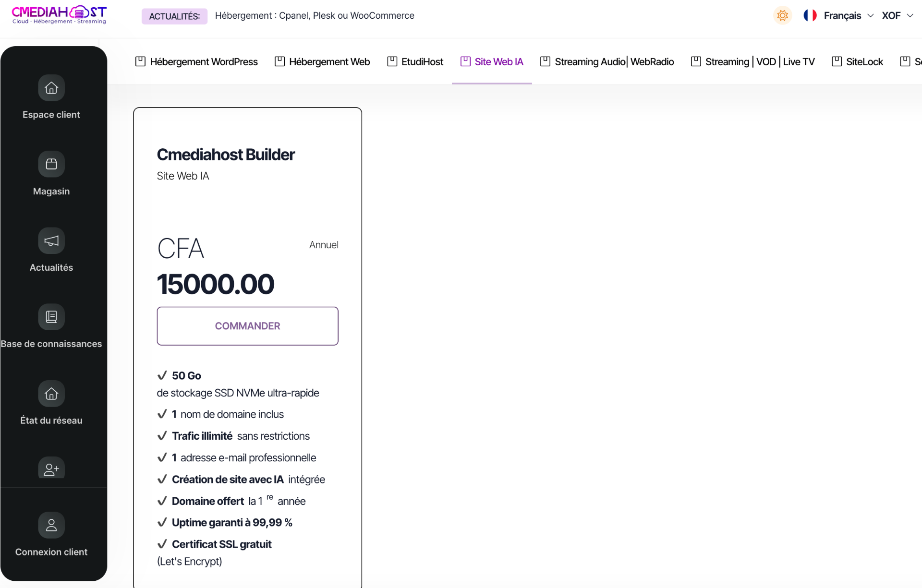The height and width of the screenshot is (588, 922).
Task: Click the French flag language selector
Action: (810, 15)
